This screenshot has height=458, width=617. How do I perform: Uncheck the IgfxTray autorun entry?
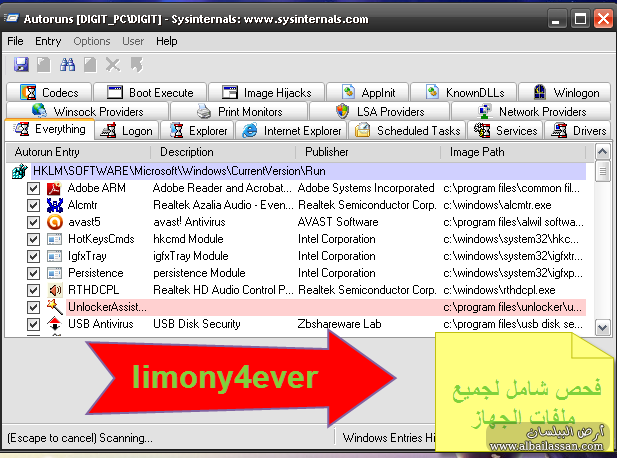point(33,256)
